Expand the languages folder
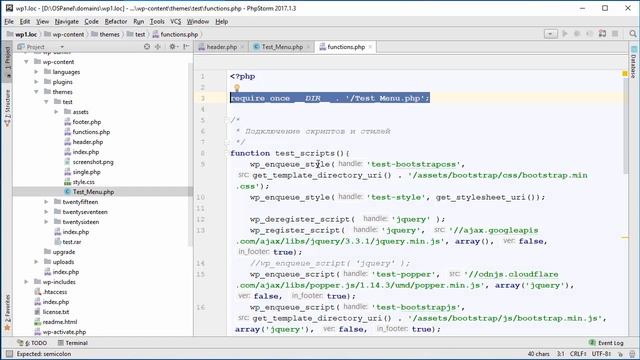Screen dimensions: 640x360 click(36, 72)
